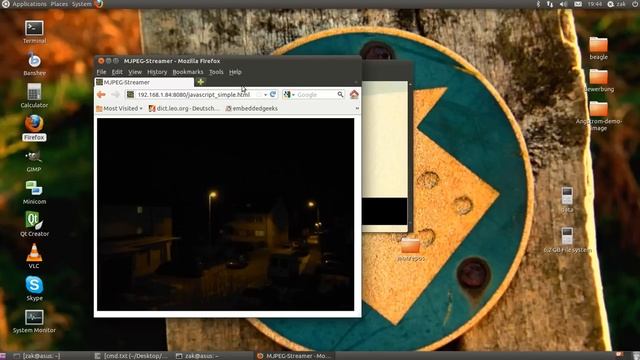Screen dimensions: 640x360
Task: Click the power session icon
Action: (x=636, y=4)
